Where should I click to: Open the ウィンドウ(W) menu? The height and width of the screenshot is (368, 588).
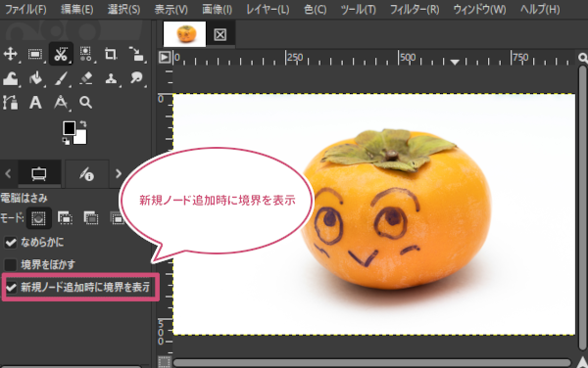click(x=479, y=9)
